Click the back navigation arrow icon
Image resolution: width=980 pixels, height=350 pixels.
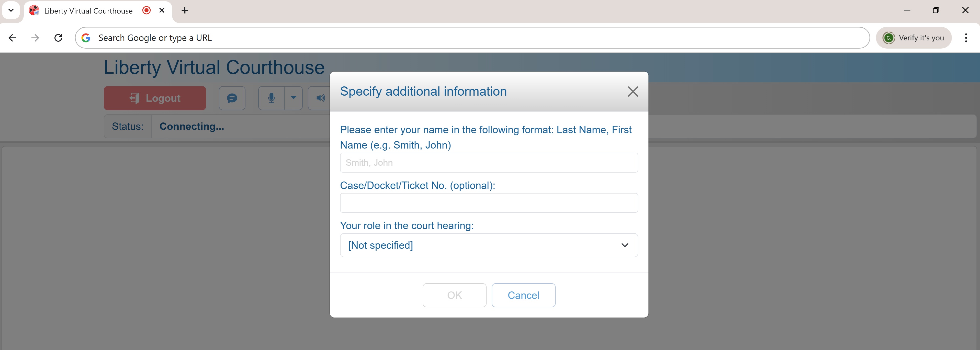[x=13, y=38]
